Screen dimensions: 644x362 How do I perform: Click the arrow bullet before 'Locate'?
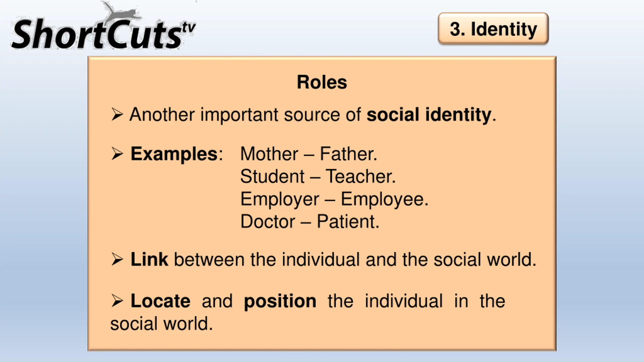coord(117,301)
